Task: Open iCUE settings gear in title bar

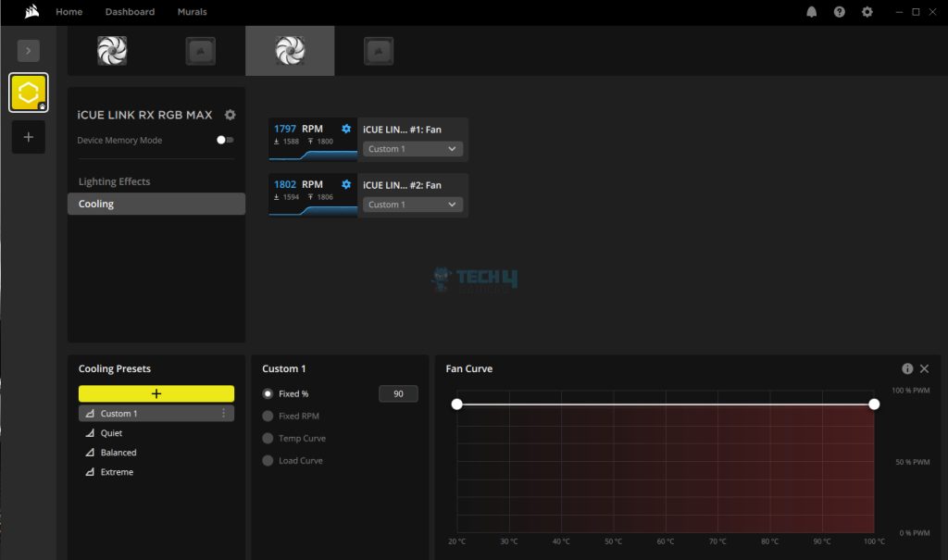Action: pos(867,12)
